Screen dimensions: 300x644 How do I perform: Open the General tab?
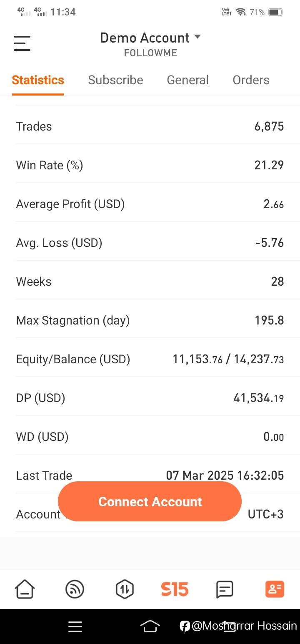point(187,80)
